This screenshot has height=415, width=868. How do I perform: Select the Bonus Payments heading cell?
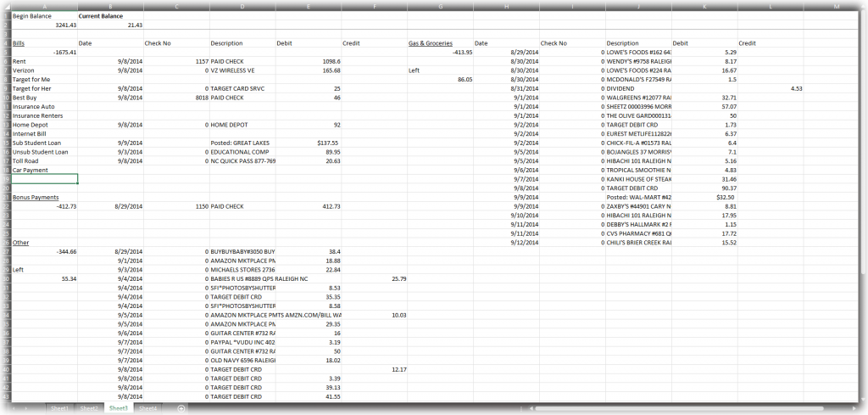click(44, 197)
